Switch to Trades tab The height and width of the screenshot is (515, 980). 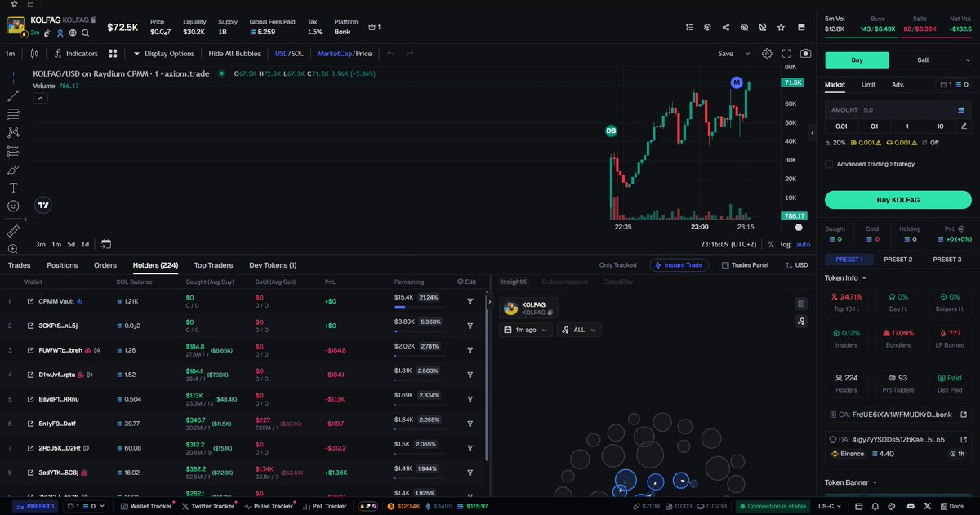[x=19, y=265]
